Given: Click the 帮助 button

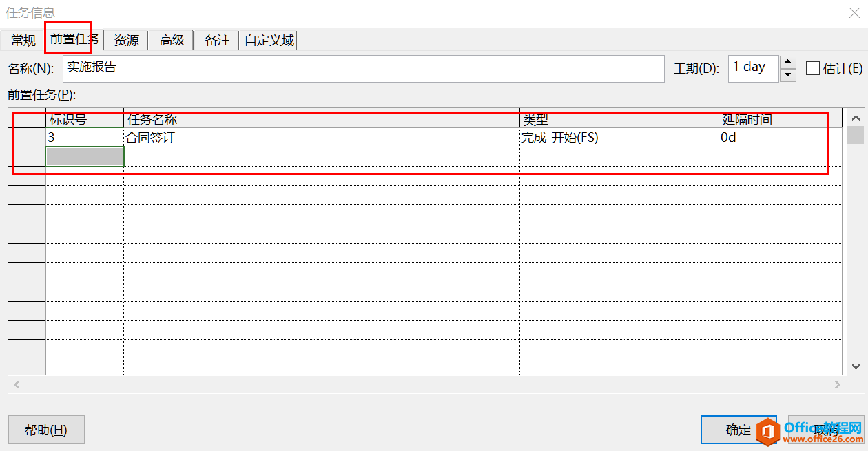Looking at the screenshot, I should (46, 430).
